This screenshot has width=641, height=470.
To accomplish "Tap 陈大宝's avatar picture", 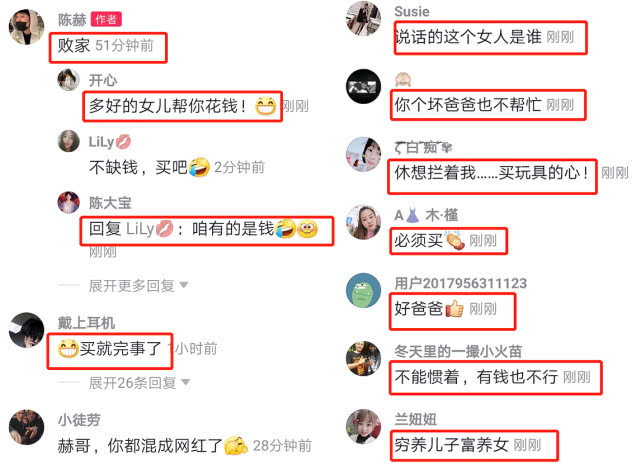I will (68, 202).
